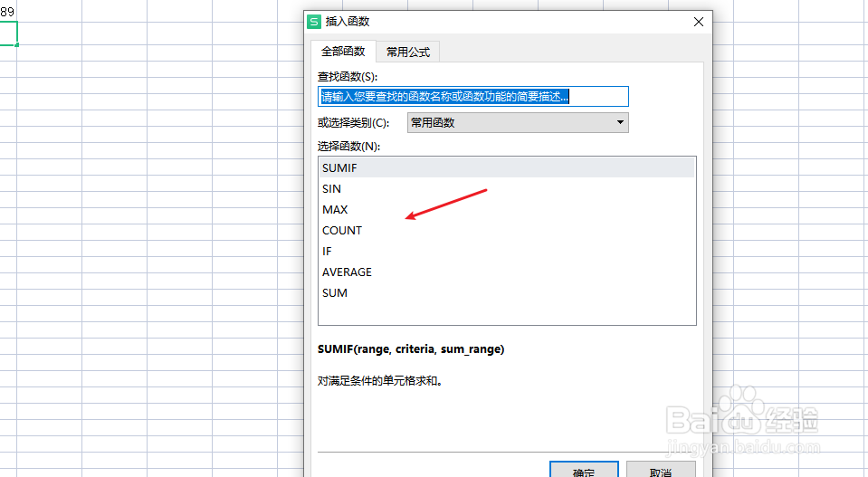Open the 常用公式 tab
Screen dimensions: 868x477
(x=408, y=52)
